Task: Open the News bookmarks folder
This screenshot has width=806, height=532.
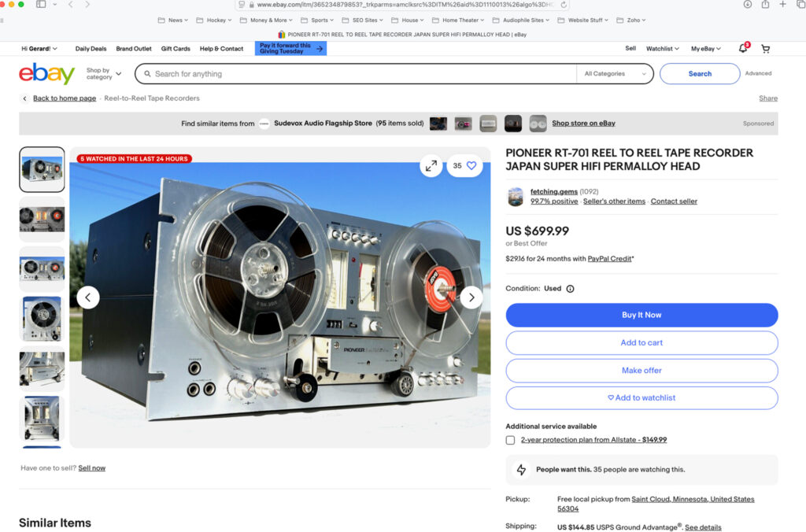Action: [172, 20]
